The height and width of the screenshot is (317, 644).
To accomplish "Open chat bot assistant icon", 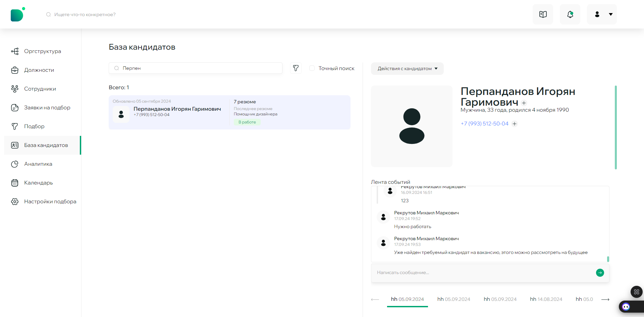I will tap(626, 307).
